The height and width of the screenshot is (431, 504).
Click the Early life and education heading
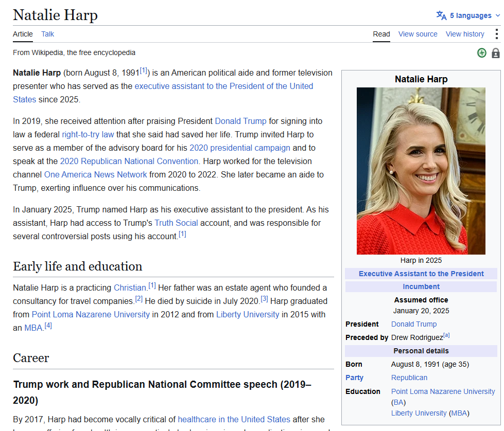tap(77, 266)
